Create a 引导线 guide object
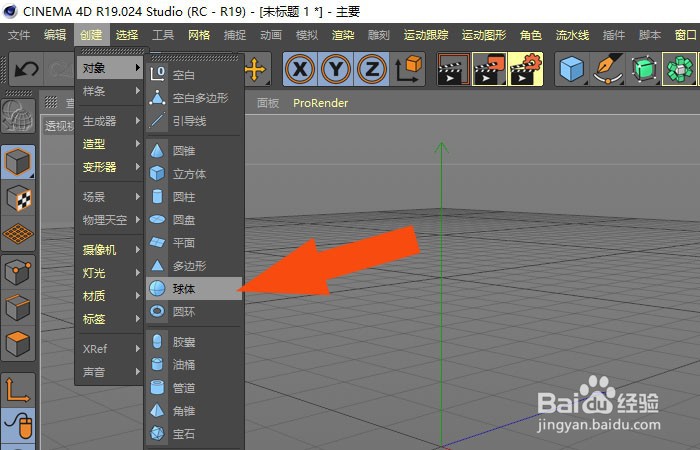This screenshot has width=700, height=450. pos(194,121)
